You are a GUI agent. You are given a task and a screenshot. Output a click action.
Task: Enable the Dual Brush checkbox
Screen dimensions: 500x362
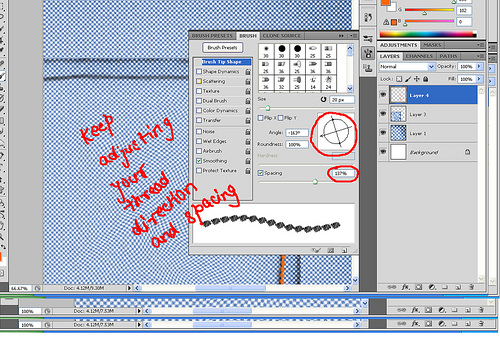(199, 101)
